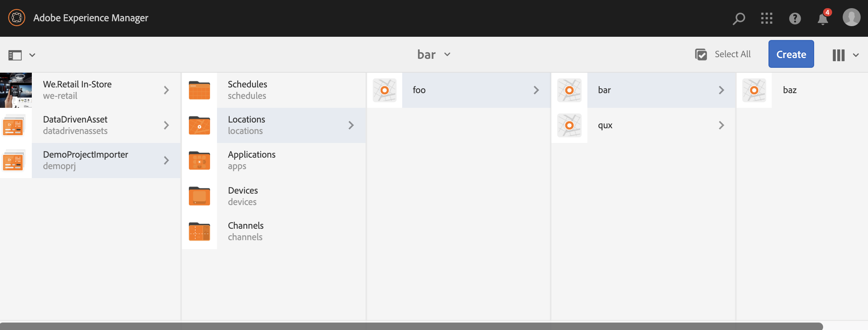Click the 'we-retail' subtitle text
Image resolution: width=868 pixels, height=330 pixels.
point(60,96)
